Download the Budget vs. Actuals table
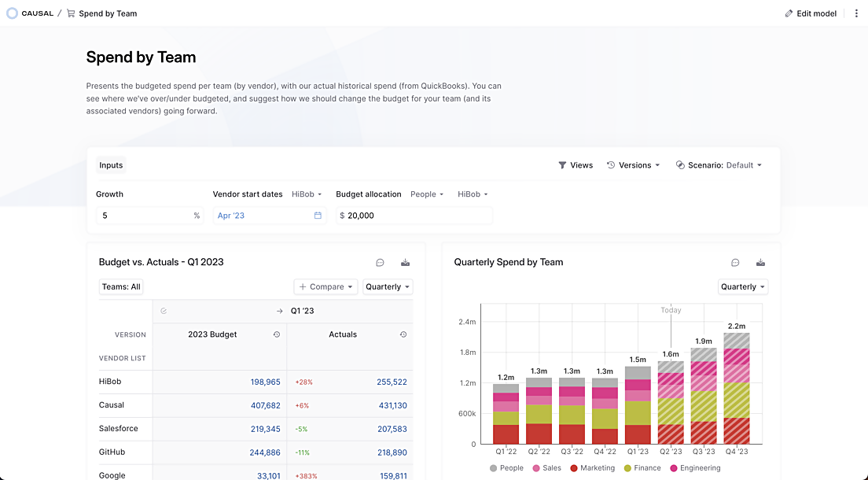Image resolution: width=868 pixels, height=480 pixels. 405,263
